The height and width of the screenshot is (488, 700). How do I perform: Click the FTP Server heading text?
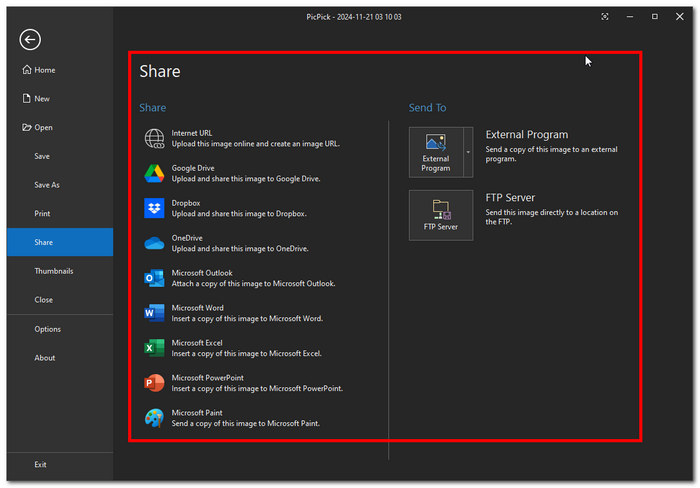point(510,197)
